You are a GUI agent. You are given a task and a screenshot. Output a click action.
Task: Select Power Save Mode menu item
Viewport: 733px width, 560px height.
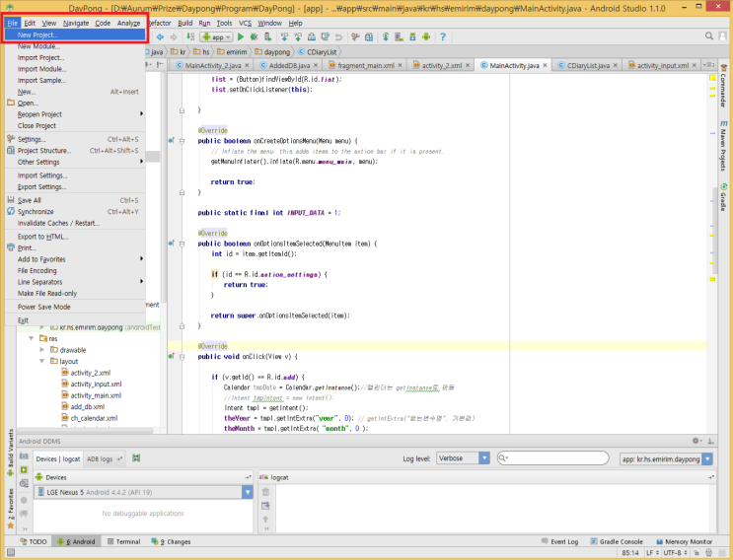click(75, 307)
